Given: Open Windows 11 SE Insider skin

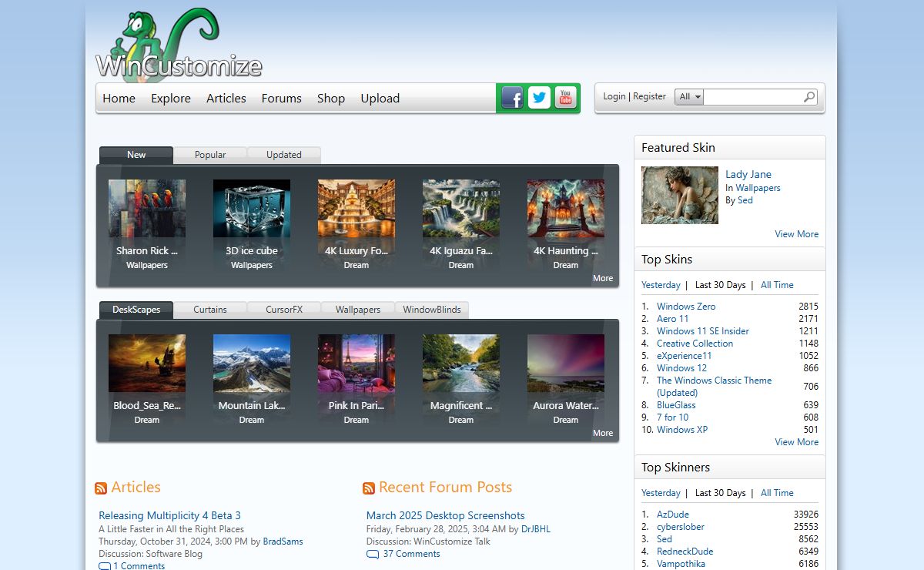Looking at the screenshot, I should [703, 331].
